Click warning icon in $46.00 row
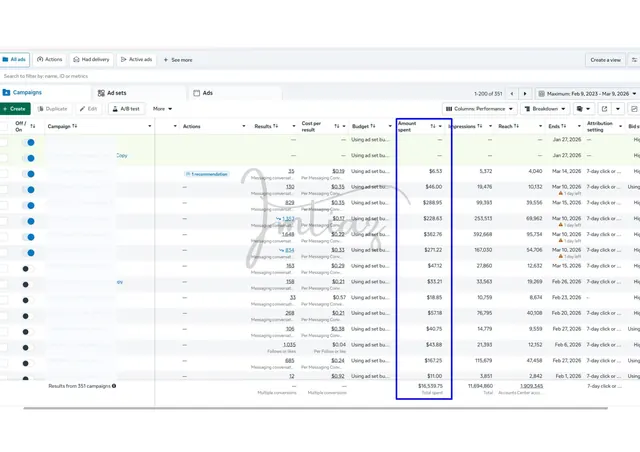This screenshot has width=640, height=452. (561, 193)
